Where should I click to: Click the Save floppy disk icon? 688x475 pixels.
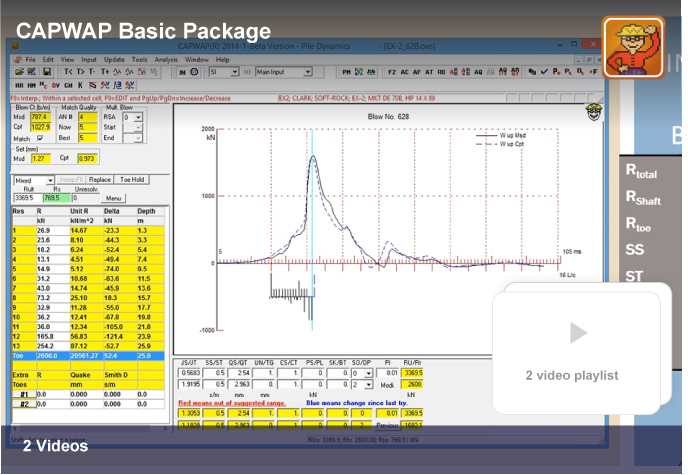pos(47,71)
